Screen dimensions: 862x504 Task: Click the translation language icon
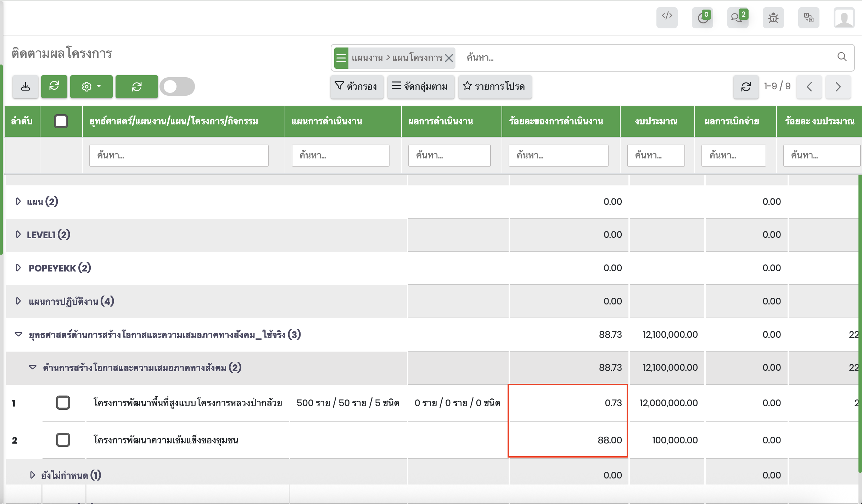(808, 17)
